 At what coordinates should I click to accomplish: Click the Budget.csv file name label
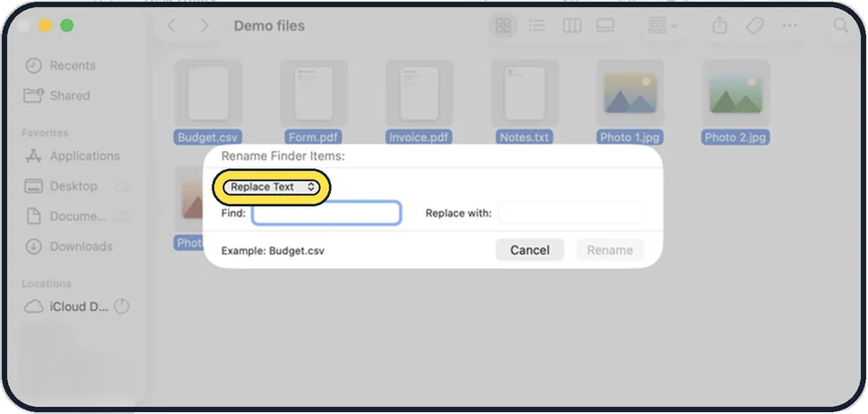coord(208,137)
